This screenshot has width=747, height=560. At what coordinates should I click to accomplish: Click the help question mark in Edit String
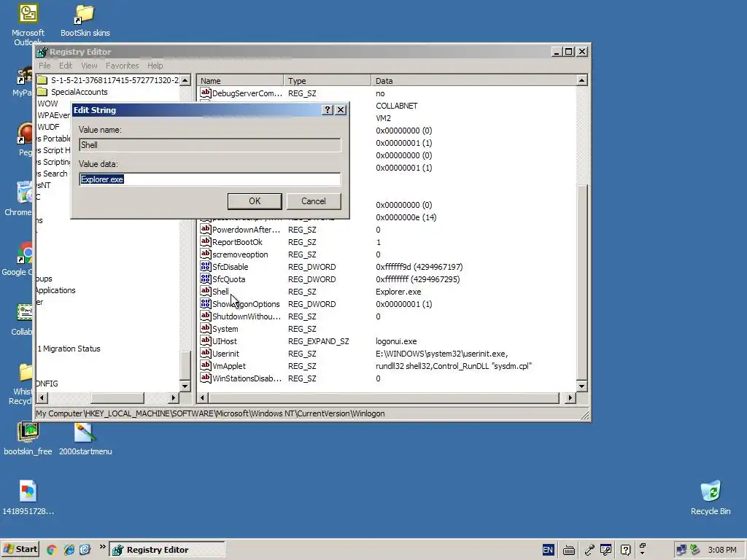(328, 110)
